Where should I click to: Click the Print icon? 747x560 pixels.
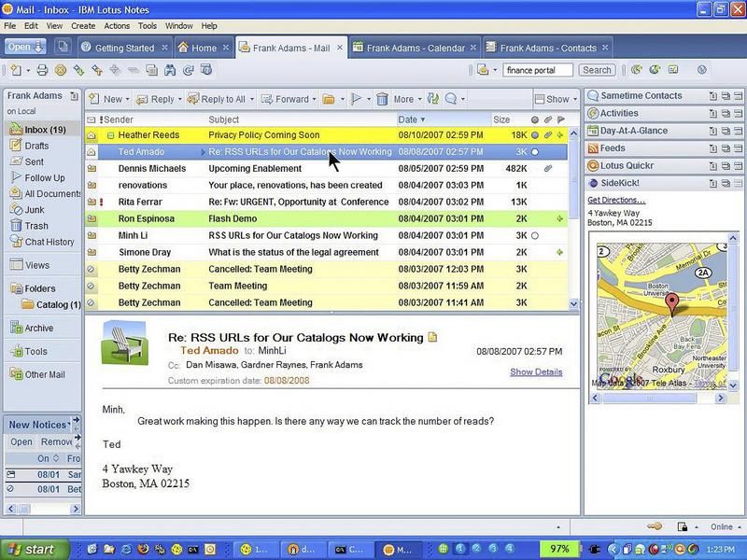point(42,70)
